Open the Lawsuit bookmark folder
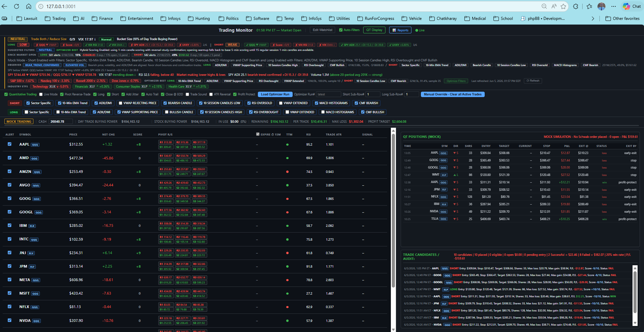Image resolution: width=644 pixels, height=332 pixels. (27, 19)
